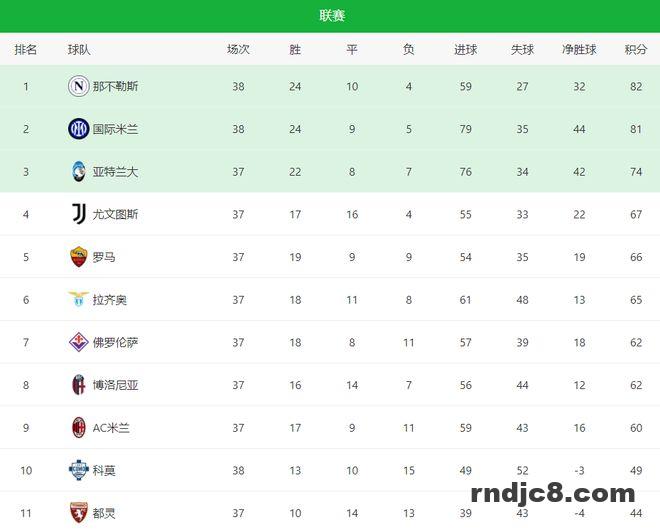Open the 那不勒斯 team link
The width and height of the screenshot is (660, 532).
click(115, 87)
